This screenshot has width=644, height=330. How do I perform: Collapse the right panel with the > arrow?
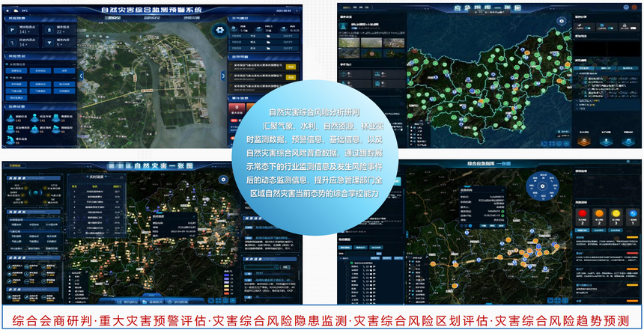point(223,76)
